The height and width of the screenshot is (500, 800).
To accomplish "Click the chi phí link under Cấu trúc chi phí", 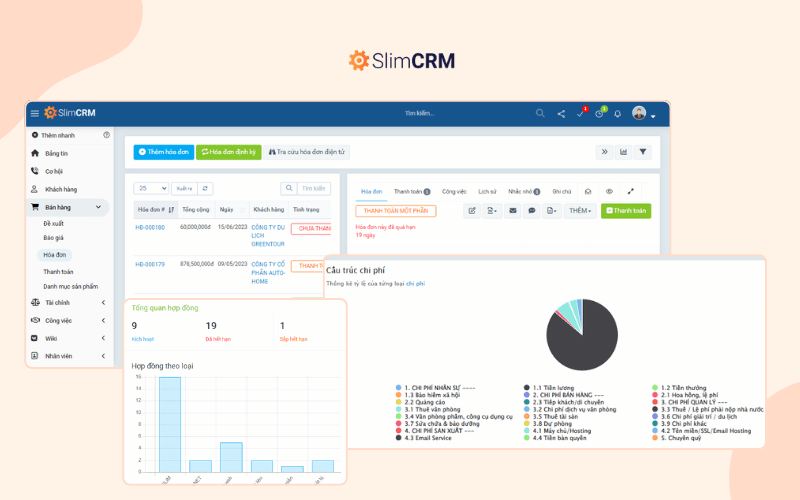I will 415,284.
